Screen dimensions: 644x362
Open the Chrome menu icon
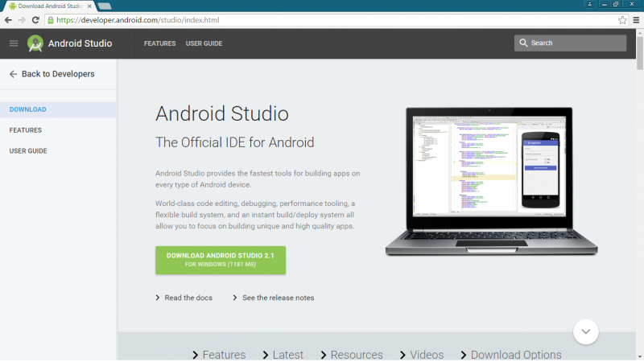click(x=635, y=19)
